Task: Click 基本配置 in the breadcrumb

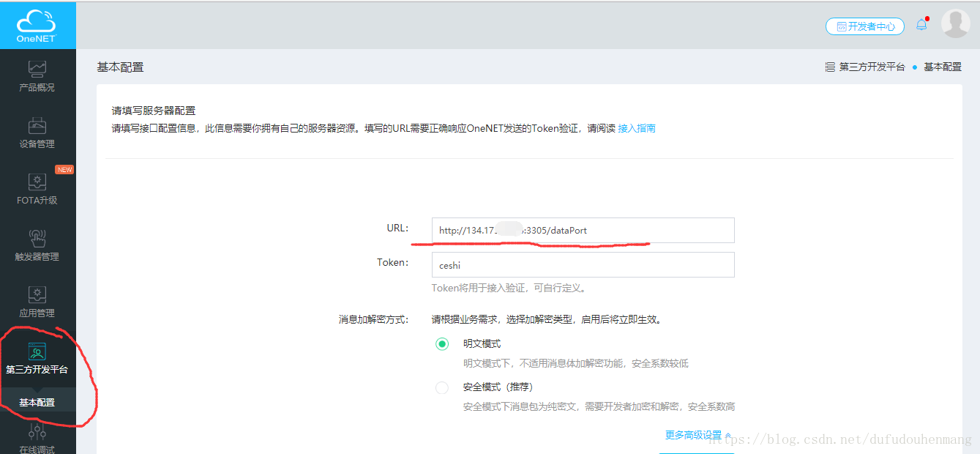Action: (x=943, y=67)
